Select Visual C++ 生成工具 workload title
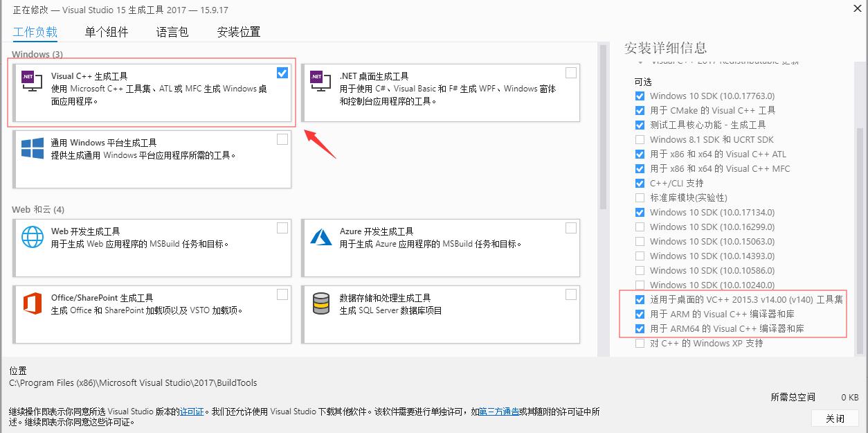 [x=89, y=76]
